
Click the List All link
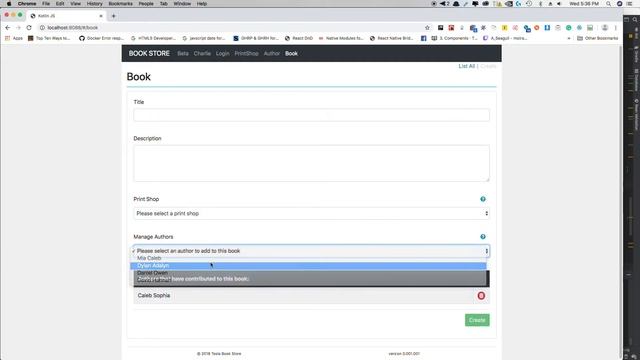click(467, 66)
